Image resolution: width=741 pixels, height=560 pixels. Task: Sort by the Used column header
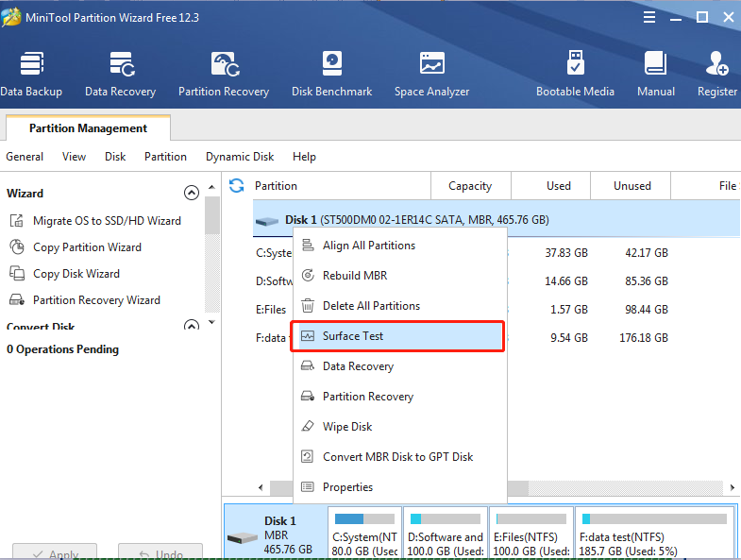[x=550, y=185]
